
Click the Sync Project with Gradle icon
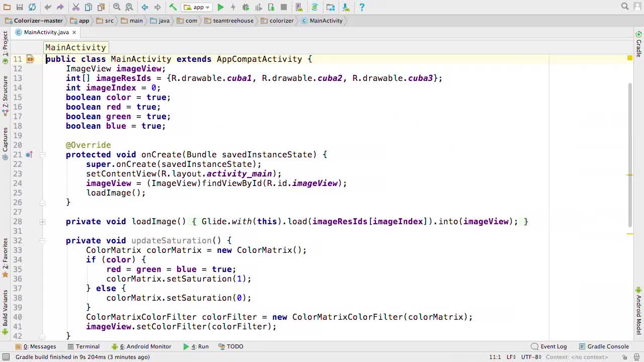pos(314,7)
